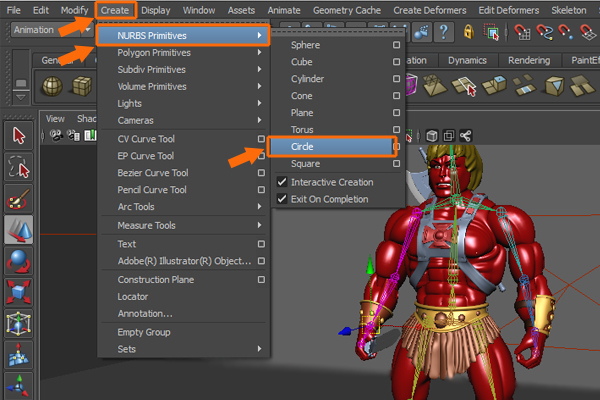Activate the Lasso select tool
Image resolution: width=600 pixels, height=400 pixels.
(x=18, y=166)
